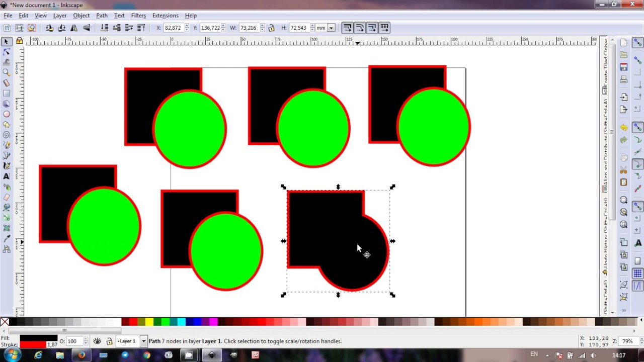644x362 pixels.
Task: Click Rotate 90 degrees counter-clockwise icon
Action: tap(49, 28)
